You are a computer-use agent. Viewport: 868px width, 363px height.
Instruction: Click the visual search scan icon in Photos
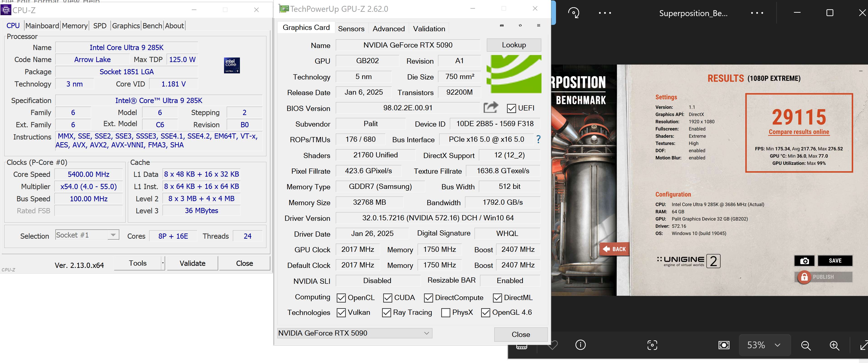pos(652,345)
